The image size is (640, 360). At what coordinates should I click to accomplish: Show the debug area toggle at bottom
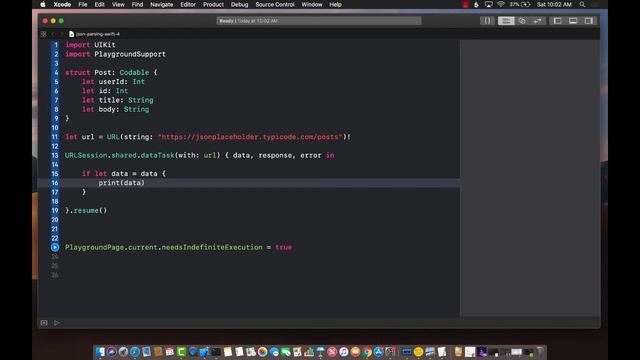tap(44, 323)
